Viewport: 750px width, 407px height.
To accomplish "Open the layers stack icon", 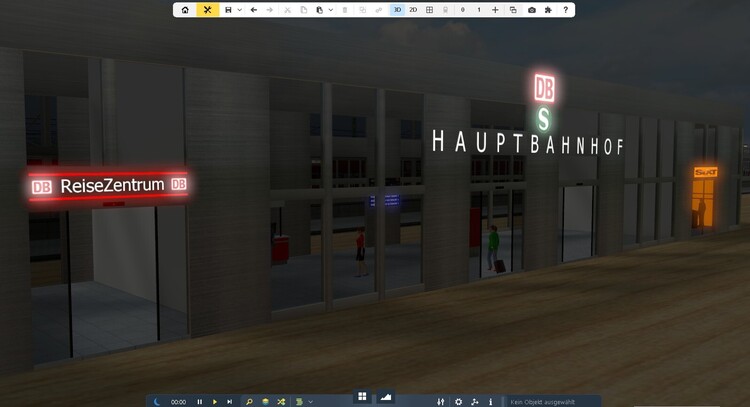I will coord(265,402).
